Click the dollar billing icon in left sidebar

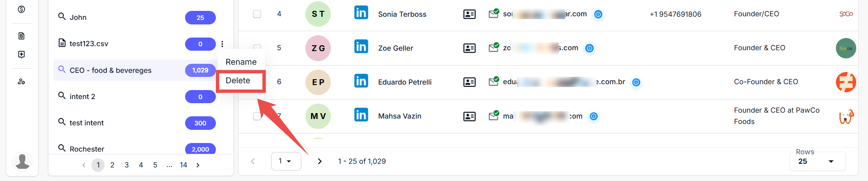(21, 10)
